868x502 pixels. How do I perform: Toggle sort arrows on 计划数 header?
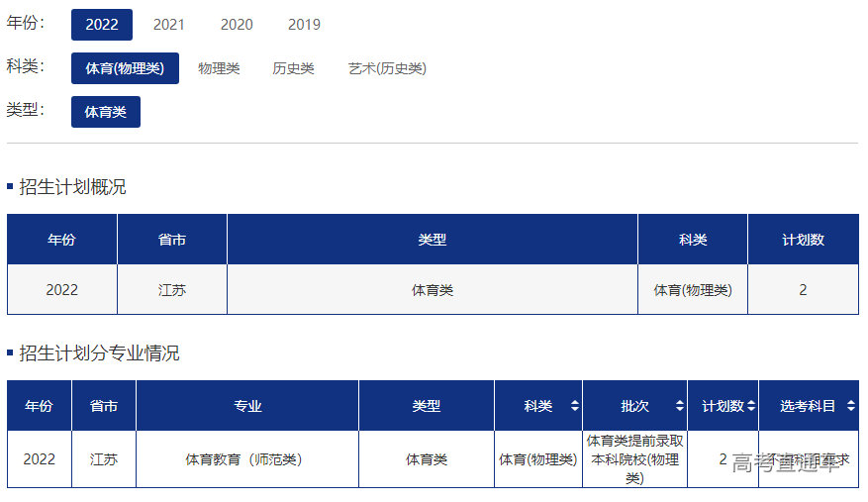coord(751,406)
